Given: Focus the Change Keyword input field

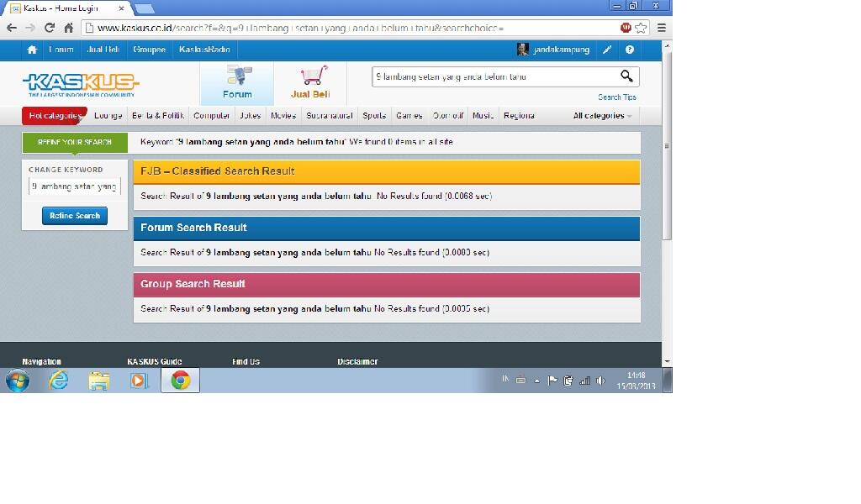Looking at the screenshot, I should (x=75, y=186).
